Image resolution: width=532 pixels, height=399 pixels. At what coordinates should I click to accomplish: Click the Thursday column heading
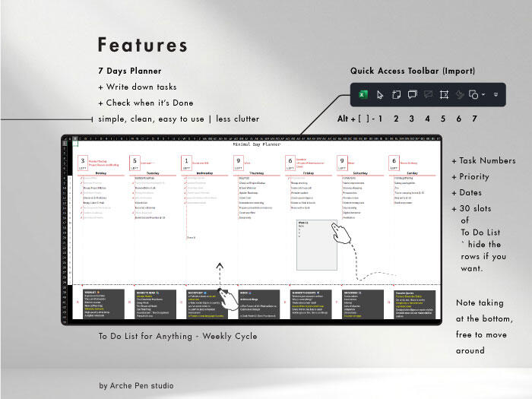pyautogui.click(x=253, y=173)
